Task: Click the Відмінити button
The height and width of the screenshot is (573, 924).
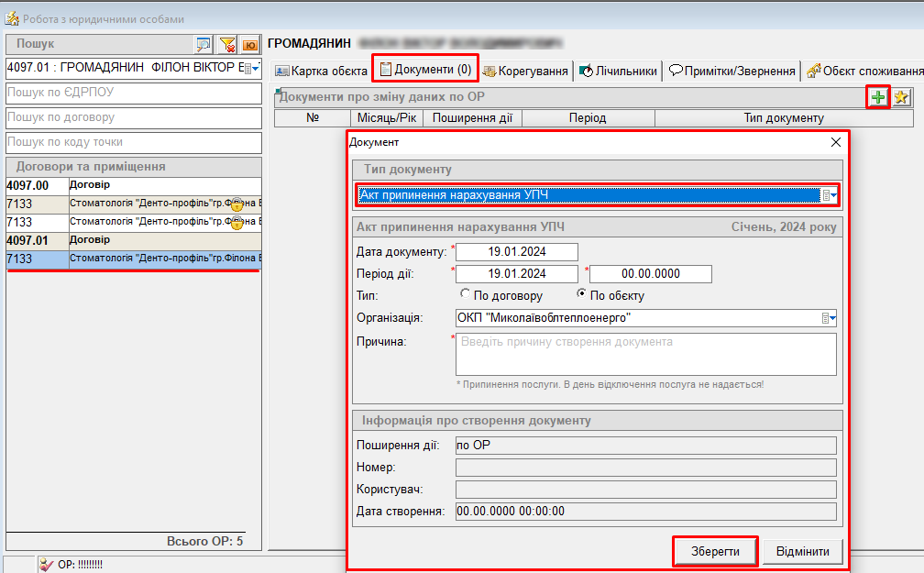Action: pyautogui.click(x=802, y=551)
